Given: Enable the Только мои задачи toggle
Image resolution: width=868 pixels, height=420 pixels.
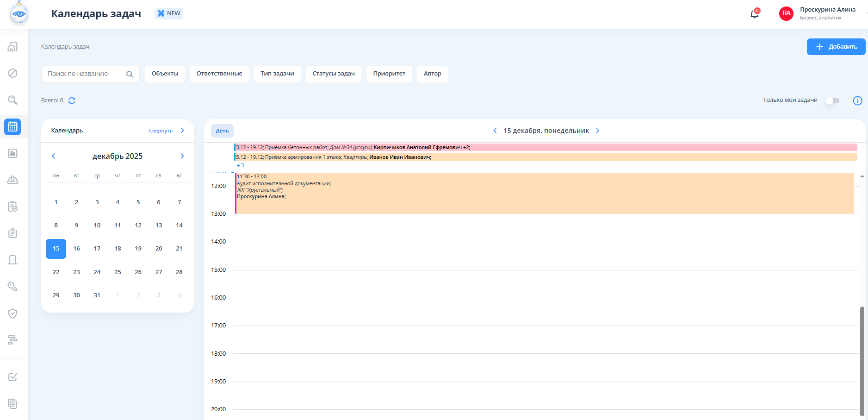Looking at the screenshot, I should [832, 100].
